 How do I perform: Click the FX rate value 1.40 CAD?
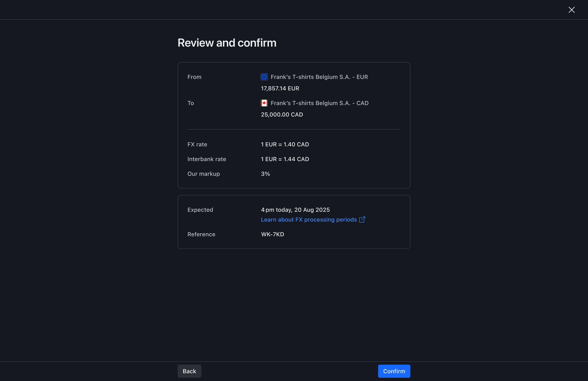tap(285, 144)
